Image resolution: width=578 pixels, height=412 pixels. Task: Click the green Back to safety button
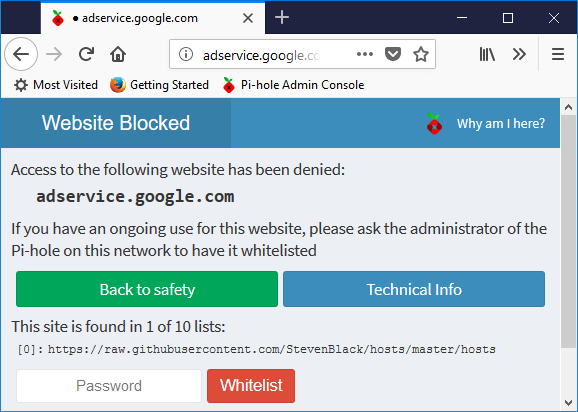(147, 289)
